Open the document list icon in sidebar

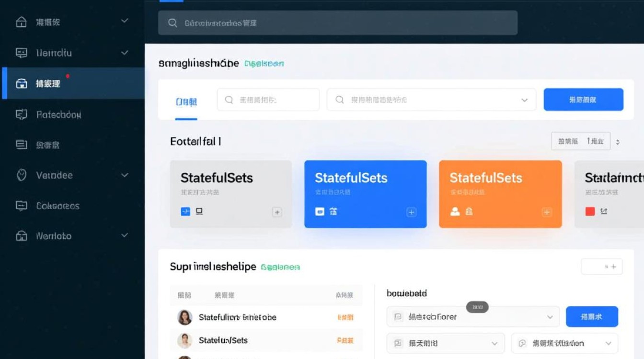21,144
